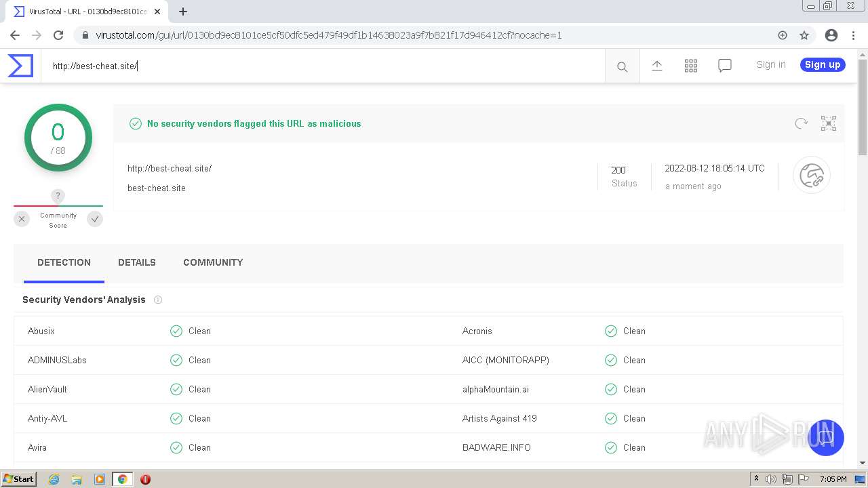Image resolution: width=868 pixels, height=488 pixels.
Task: Click the volume icon in system tray
Action: [771, 479]
